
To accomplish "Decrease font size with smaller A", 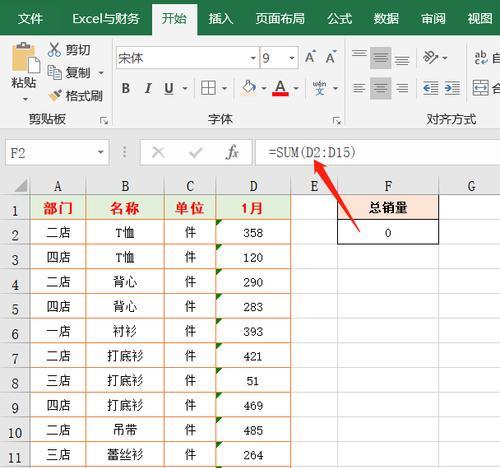I will (x=331, y=57).
